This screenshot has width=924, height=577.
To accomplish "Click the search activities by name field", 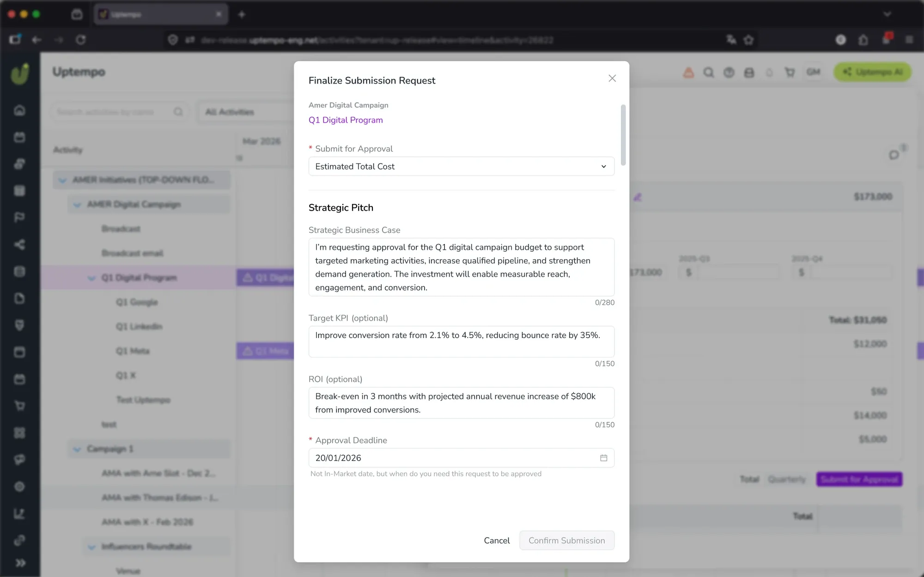I will 120,112.
